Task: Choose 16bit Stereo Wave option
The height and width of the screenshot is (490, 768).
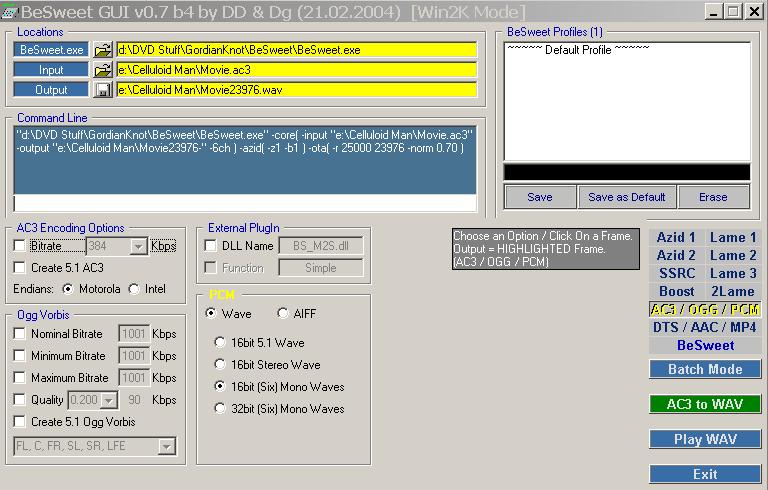Action: point(220,365)
